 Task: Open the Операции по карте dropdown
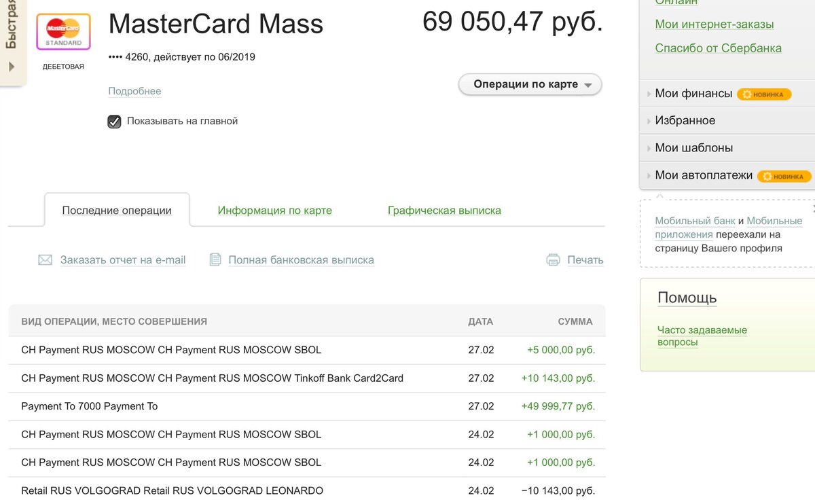[x=530, y=85]
